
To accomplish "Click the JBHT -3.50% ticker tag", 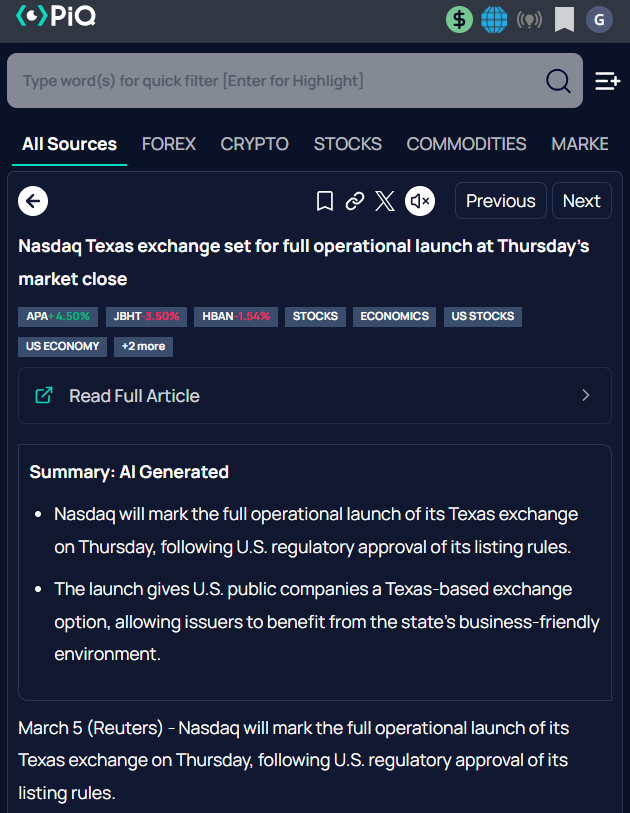I will pyautogui.click(x=146, y=316).
